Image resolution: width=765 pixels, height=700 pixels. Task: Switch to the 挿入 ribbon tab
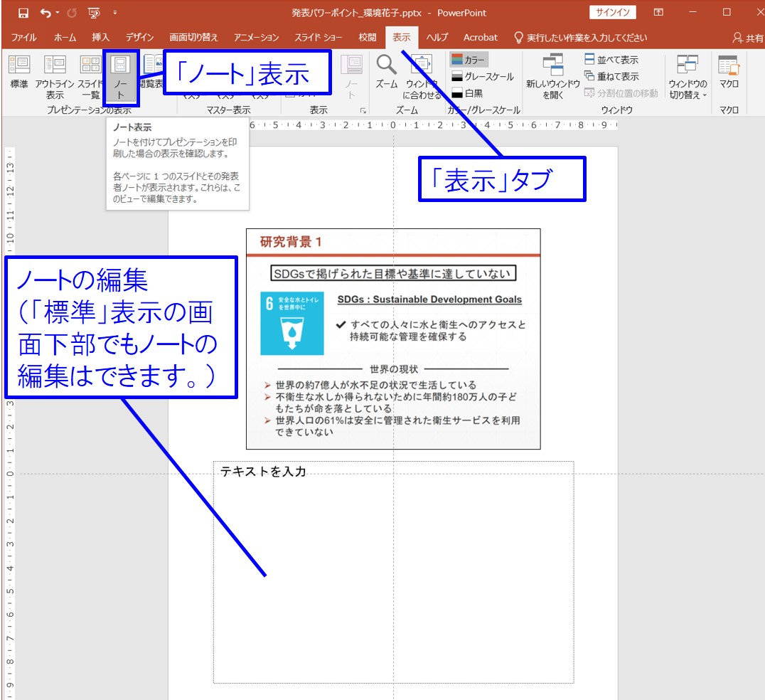point(101,38)
